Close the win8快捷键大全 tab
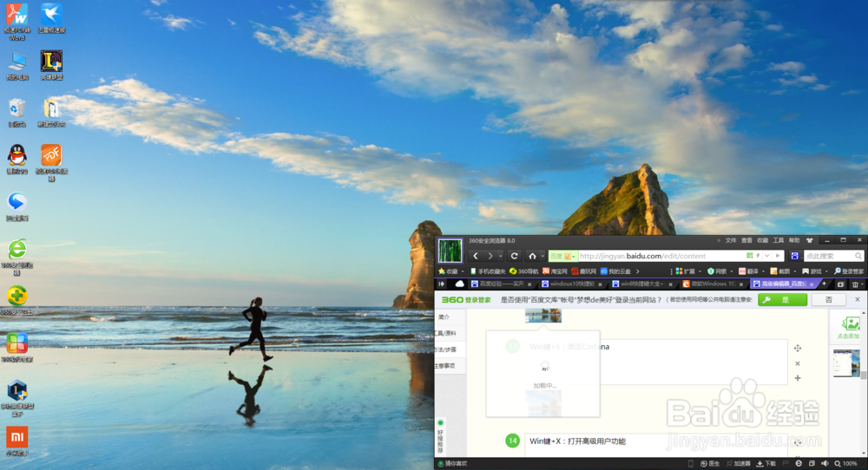Screen dimensions: 868x470 670,284
